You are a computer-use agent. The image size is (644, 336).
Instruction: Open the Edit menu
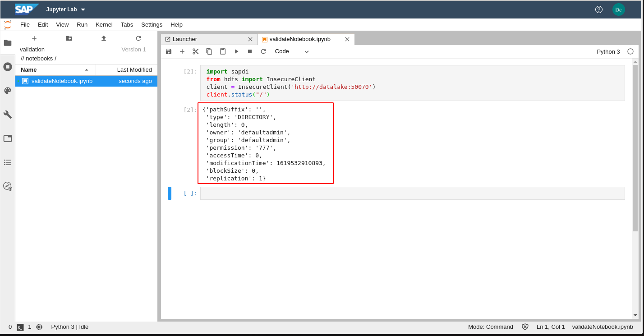[x=43, y=25]
